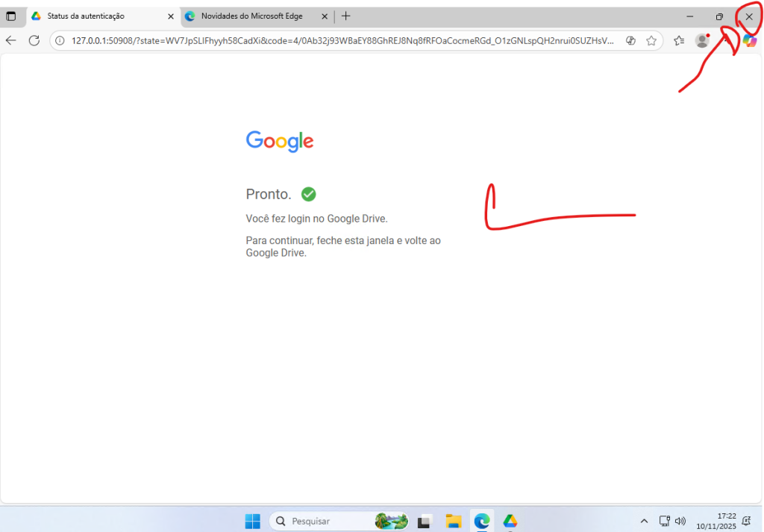
Task: Open Google Drive from the taskbar
Action: tap(510, 521)
